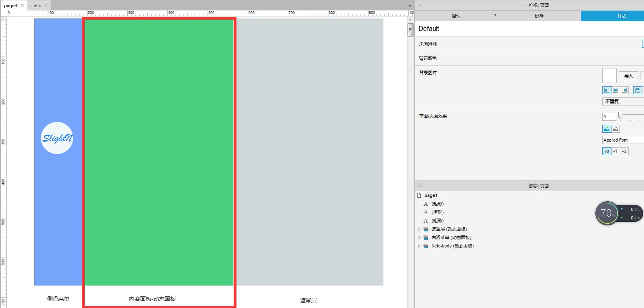Expand the Note-body dynamic panel node

pos(420,246)
